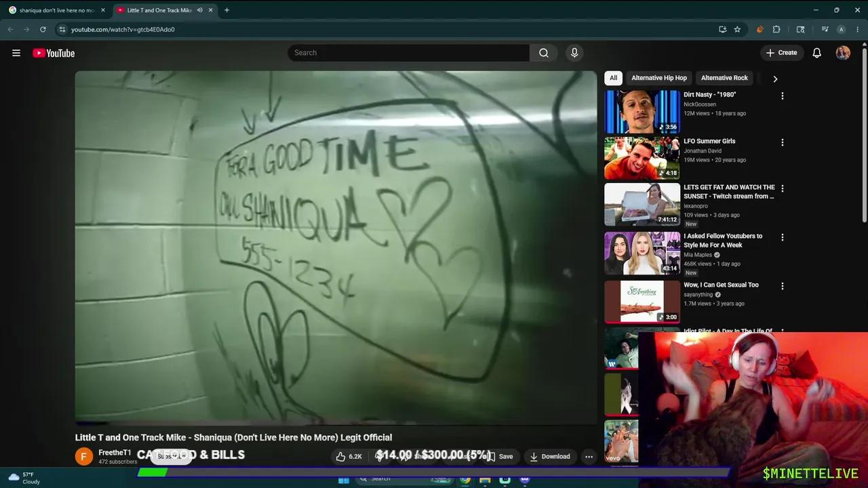
Task: Click the Create button
Action: coord(781,53)
